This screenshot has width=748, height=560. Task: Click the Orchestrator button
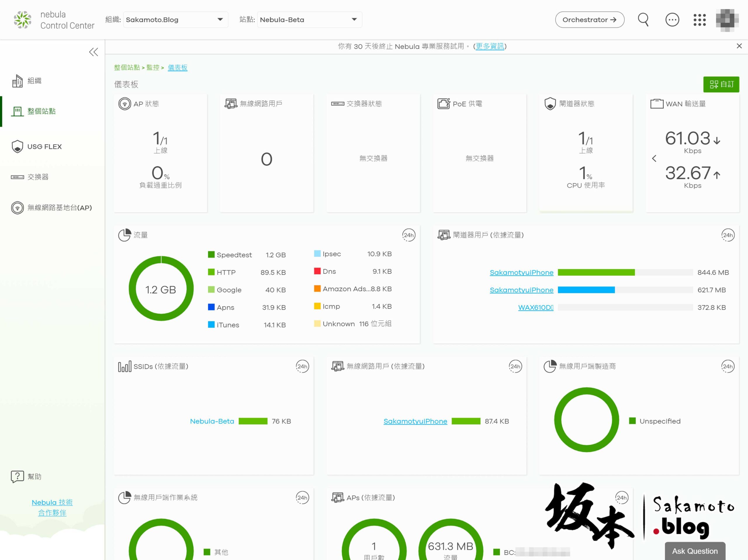tap(589, 20)
